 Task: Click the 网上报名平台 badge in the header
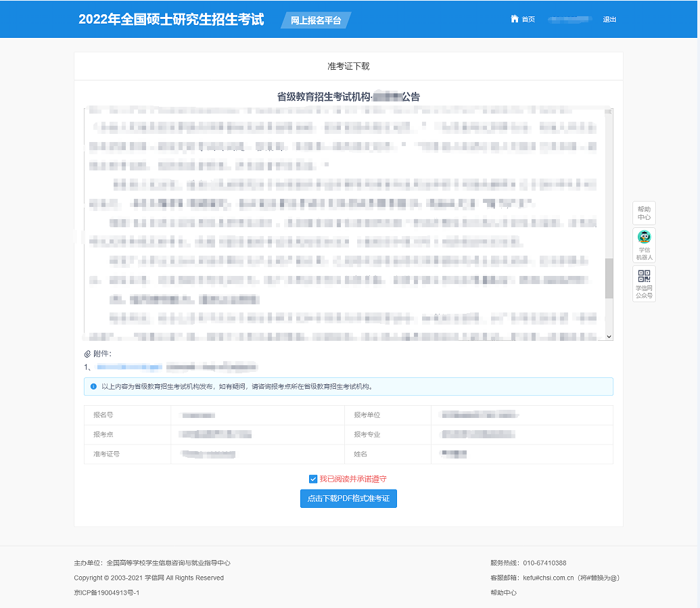315,20
